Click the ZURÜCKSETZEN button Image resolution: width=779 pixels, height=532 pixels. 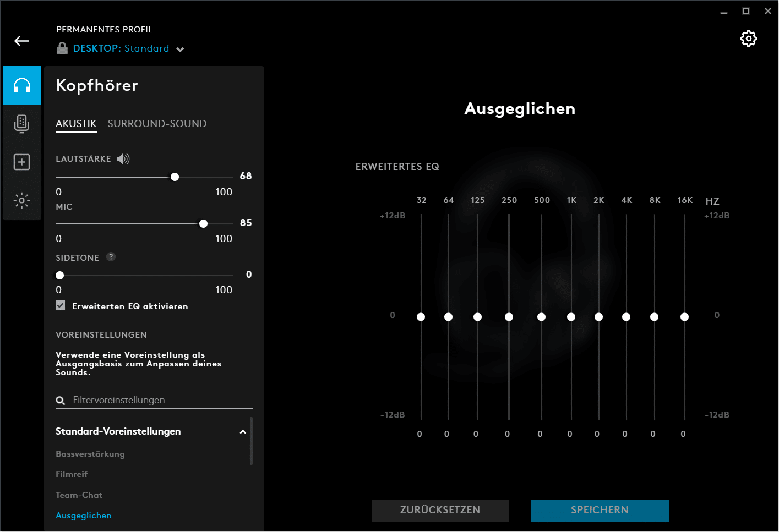[440, 511]
